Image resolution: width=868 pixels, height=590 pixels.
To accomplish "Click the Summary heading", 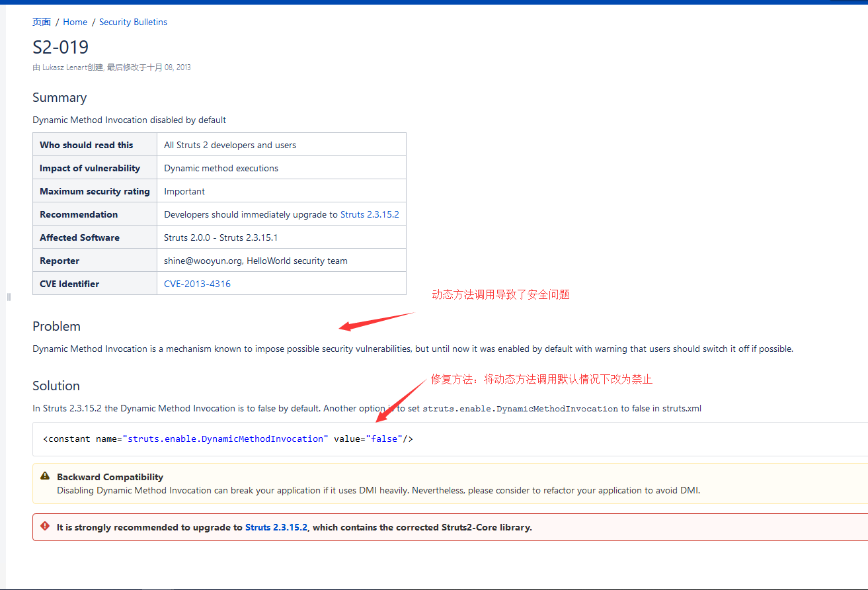I will (59, 97).
